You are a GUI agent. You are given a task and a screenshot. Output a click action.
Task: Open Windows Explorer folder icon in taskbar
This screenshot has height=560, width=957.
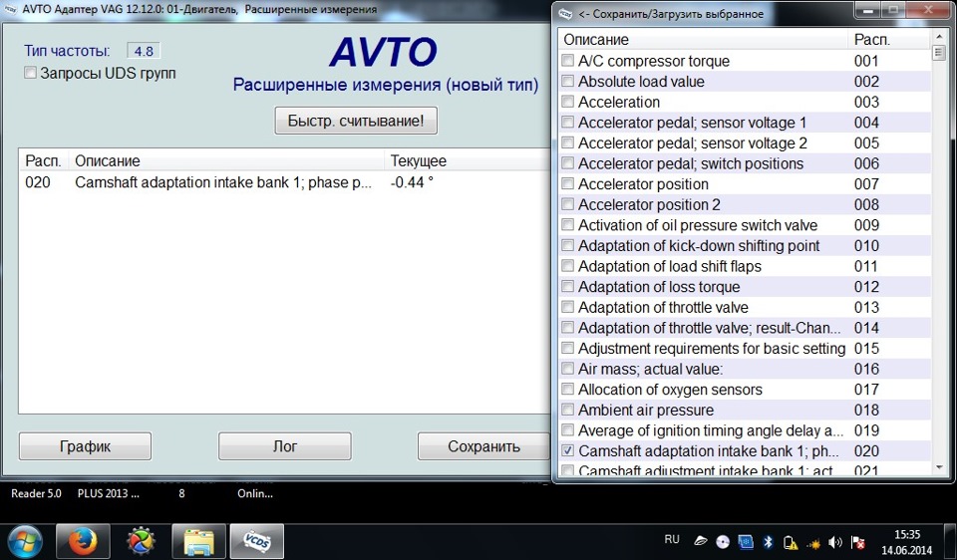(198, 542)
